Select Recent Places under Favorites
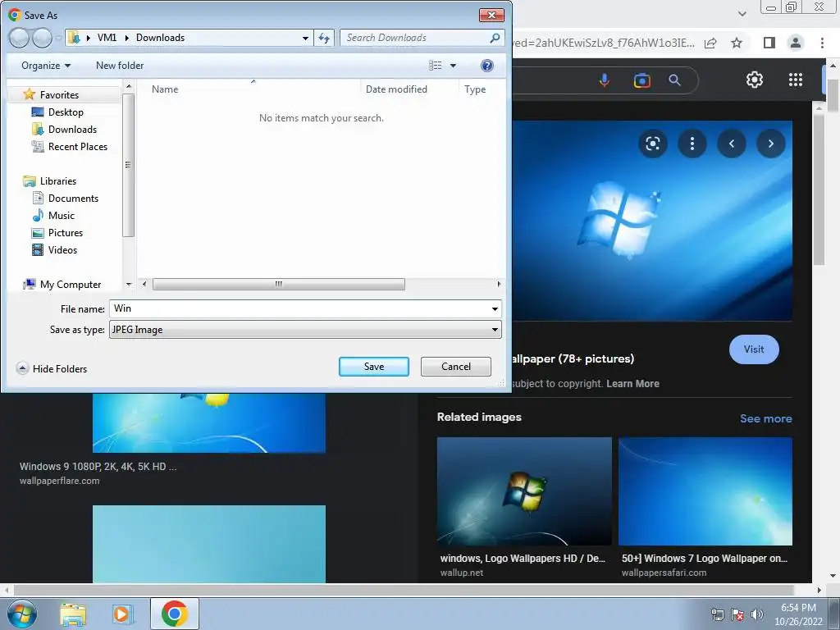Viewport: 840px width, 630px height. [78, 146]
